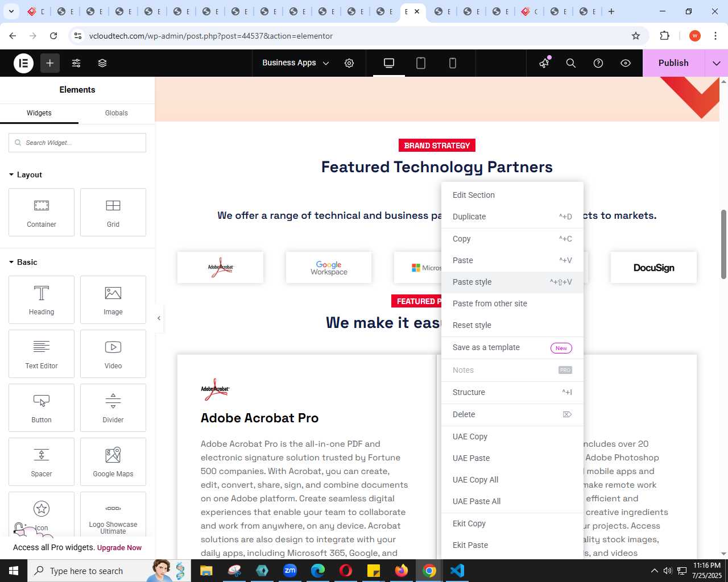This screenshot has width=728, height=582.
Task: Open Chrome Extensions puzzle icon
Action: [665, 36]
